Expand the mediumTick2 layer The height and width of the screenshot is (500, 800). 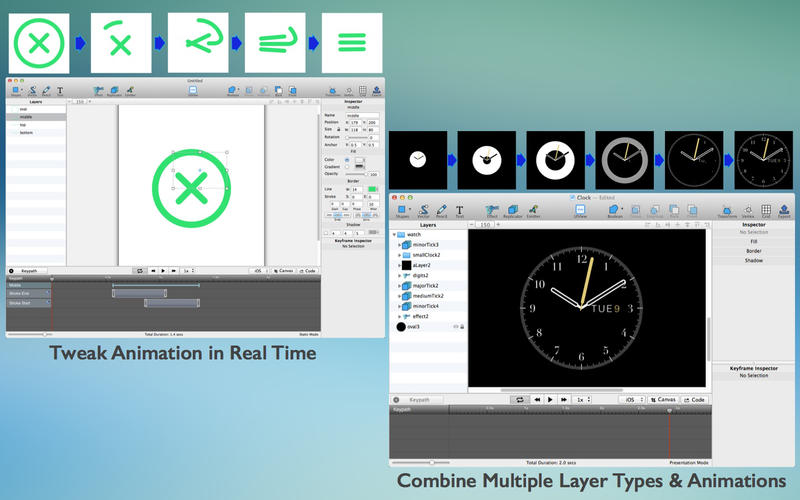pyautogui.click(x=399, y=296)
